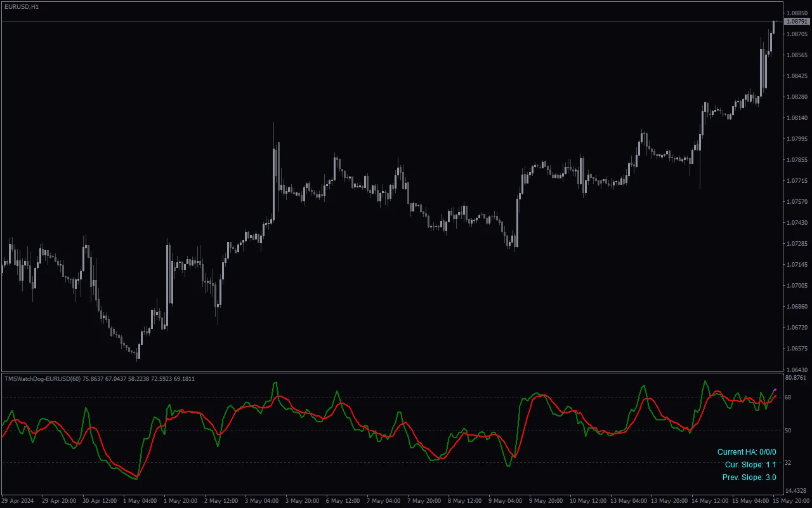Click the magenta arrow signal in the indicator window
This screenshot has width=812, height=508.
tap(775, 389)
